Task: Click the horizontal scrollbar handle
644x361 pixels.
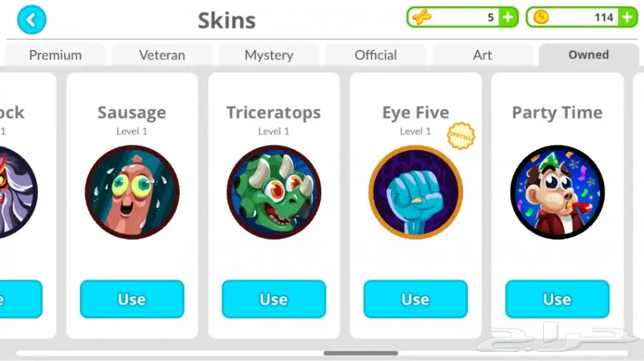Action: pos(361,353)
